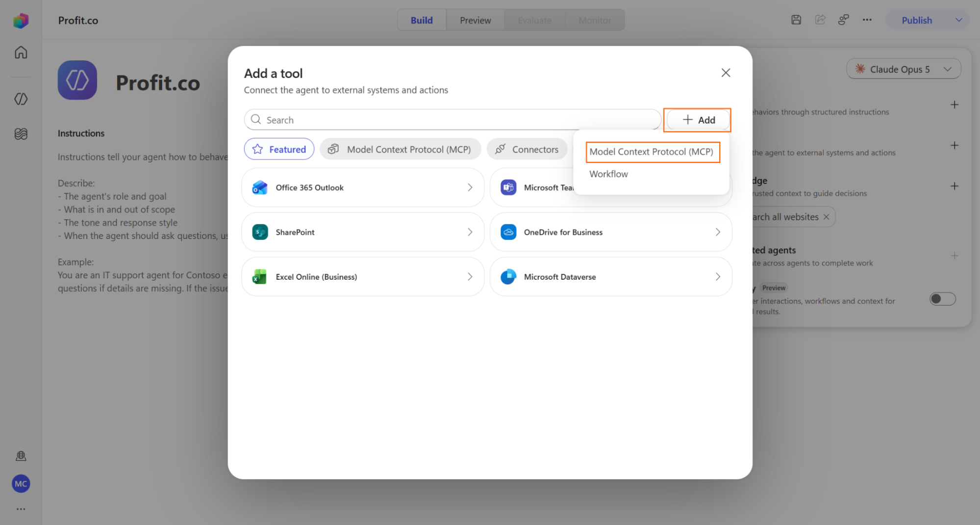
Task: Open the environment globe icon in sidebar
Action: (x=21, y=456)
